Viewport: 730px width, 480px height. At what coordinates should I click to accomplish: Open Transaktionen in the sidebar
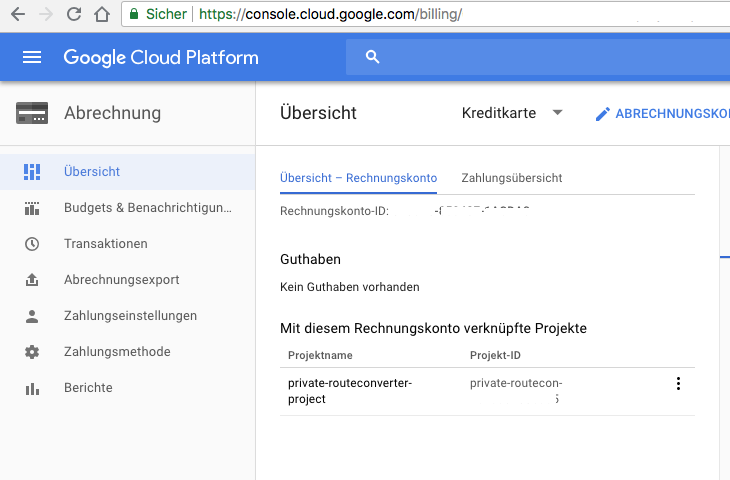click(128, 244)
